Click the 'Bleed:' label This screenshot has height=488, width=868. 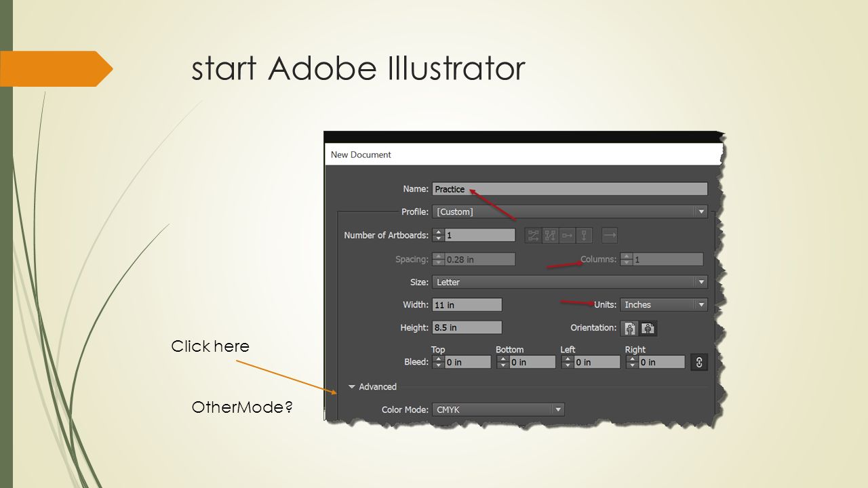point(416,362)
